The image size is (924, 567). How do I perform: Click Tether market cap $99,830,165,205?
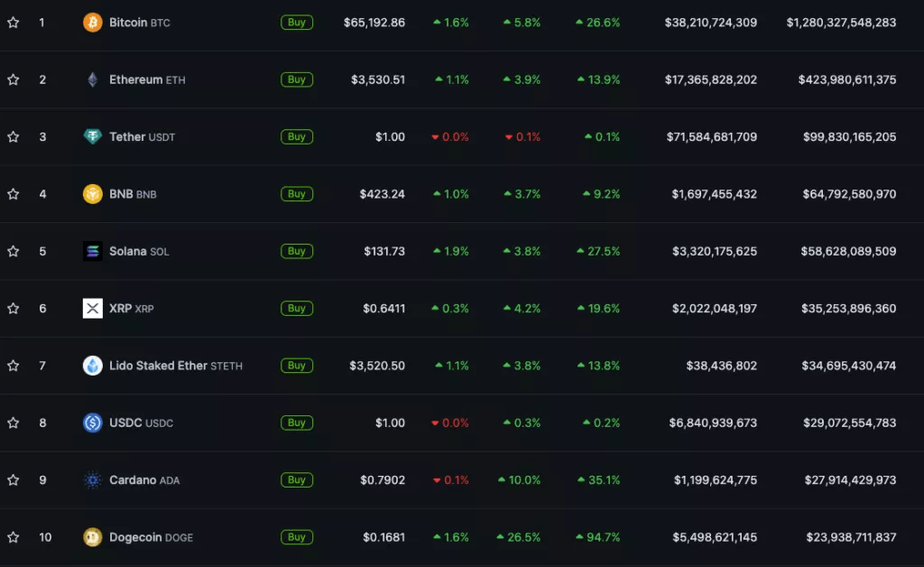849,136
